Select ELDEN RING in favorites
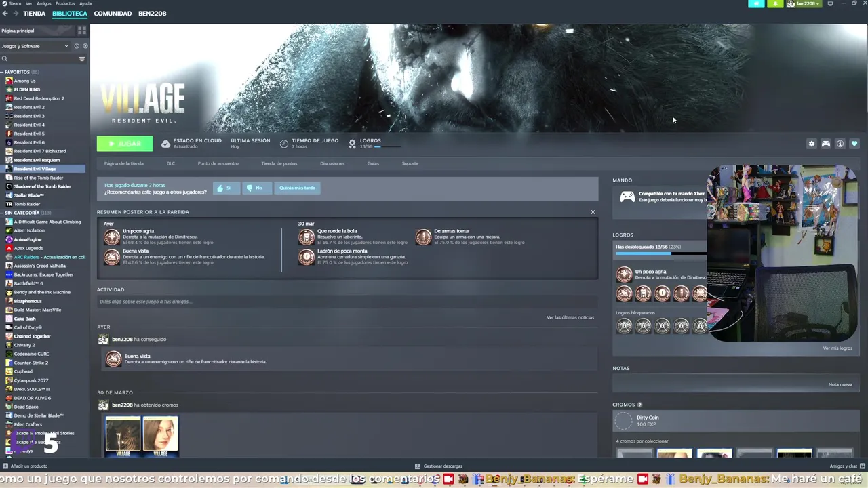 [27, 89]
